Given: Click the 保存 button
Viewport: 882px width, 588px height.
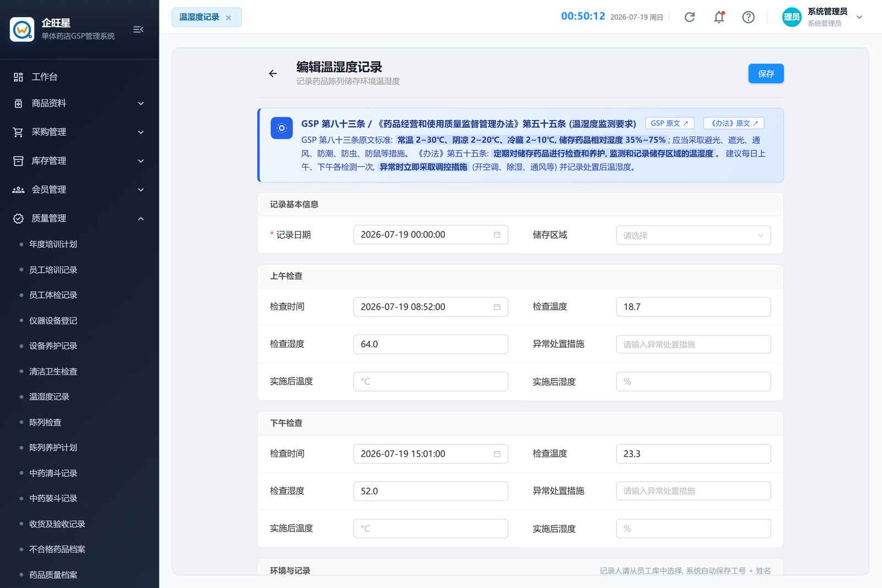Looking at the screenshot, I should (x=766, y=74).
